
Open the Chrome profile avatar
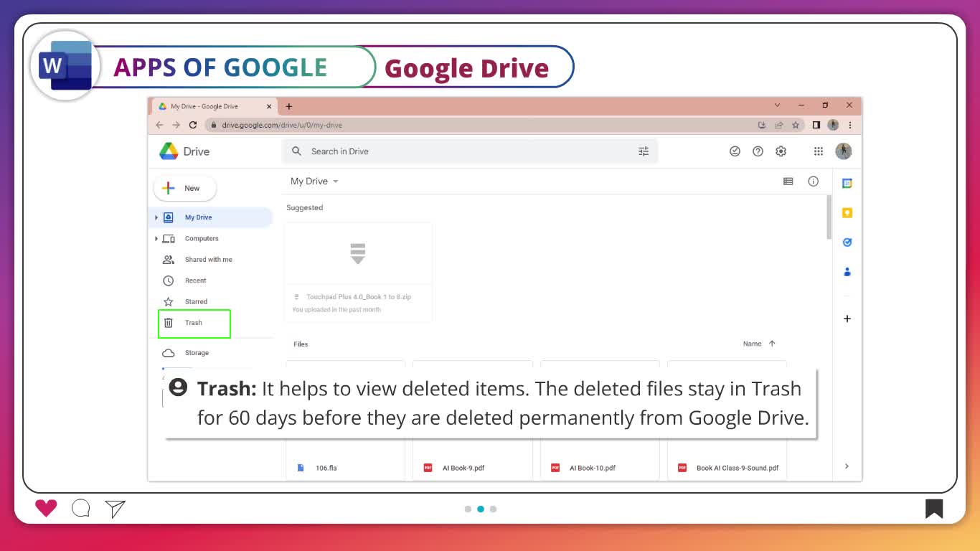click(x=833, y=125)
